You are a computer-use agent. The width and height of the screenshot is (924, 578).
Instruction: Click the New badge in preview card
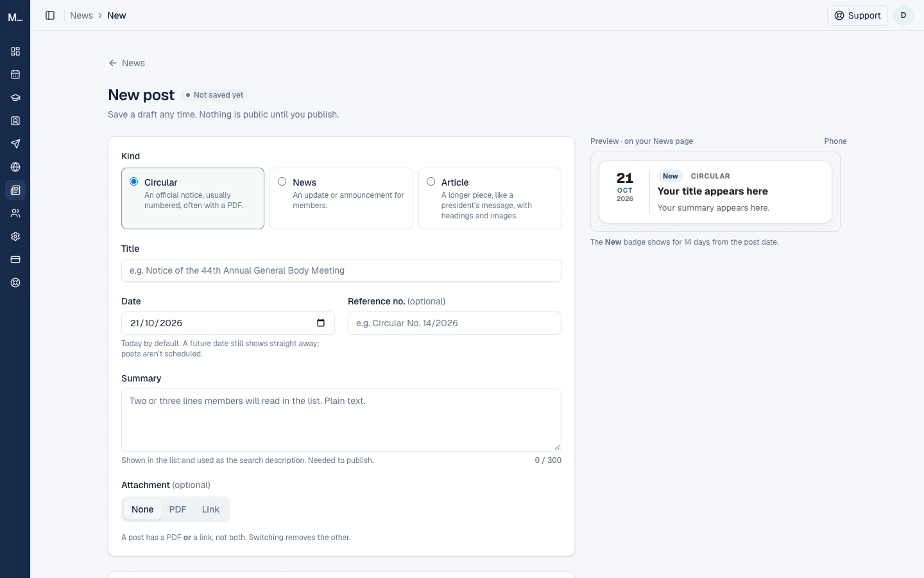pos(670,176)
